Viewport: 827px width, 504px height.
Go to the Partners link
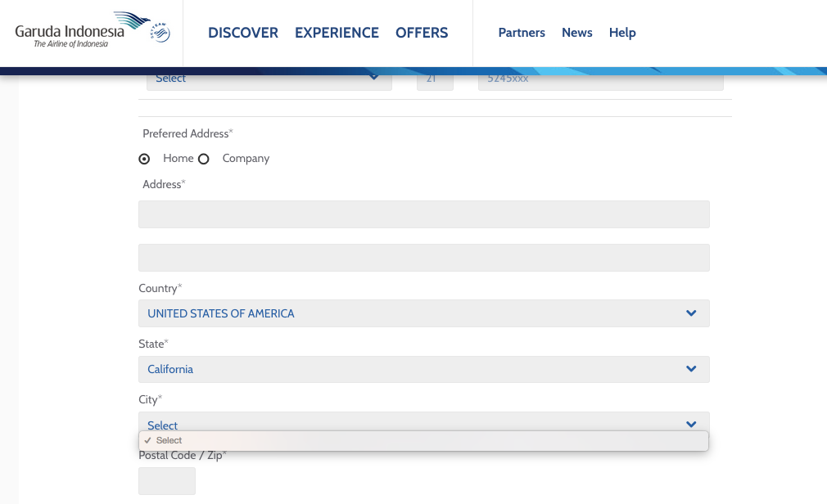[x=522, y=33]
